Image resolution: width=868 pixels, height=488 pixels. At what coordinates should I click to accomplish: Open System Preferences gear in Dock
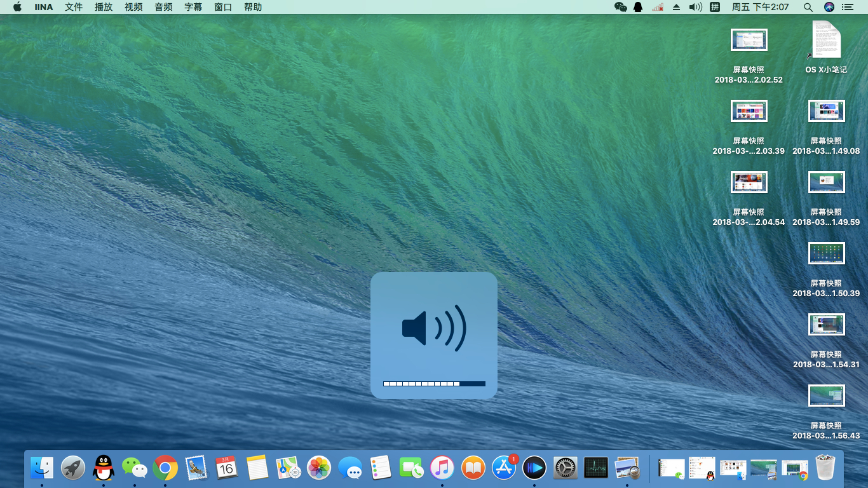(x=566, y=468)
